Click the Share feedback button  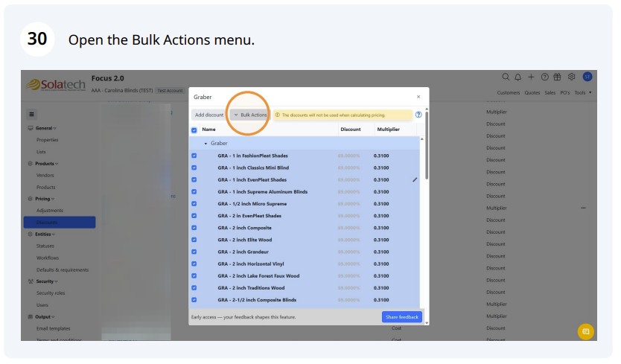point(401,317)
